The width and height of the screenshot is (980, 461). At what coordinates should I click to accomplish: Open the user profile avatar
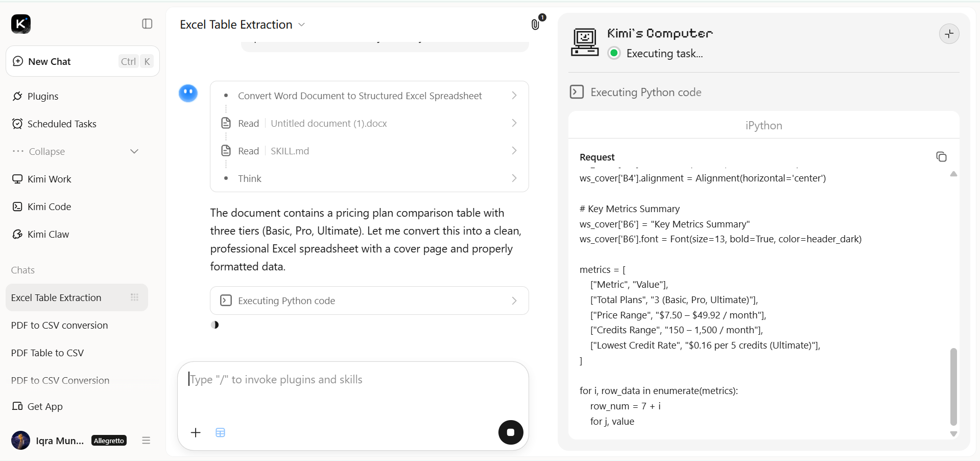coord(20,441)
